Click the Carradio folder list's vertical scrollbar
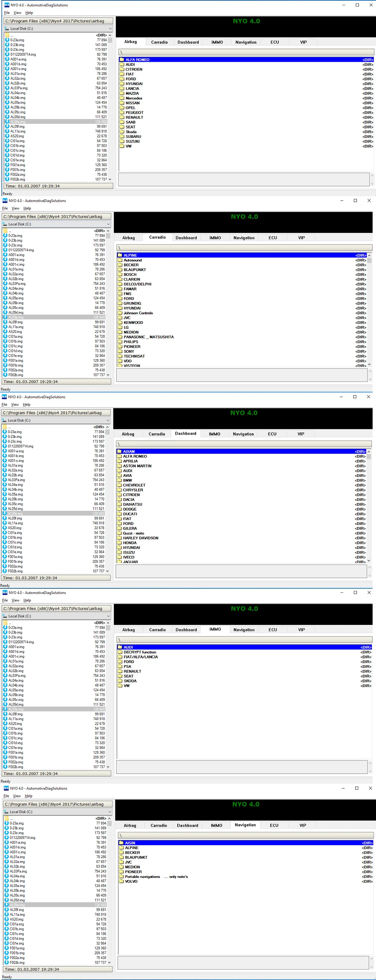This screenshot has width=376, height=980. tap(370, 310)
